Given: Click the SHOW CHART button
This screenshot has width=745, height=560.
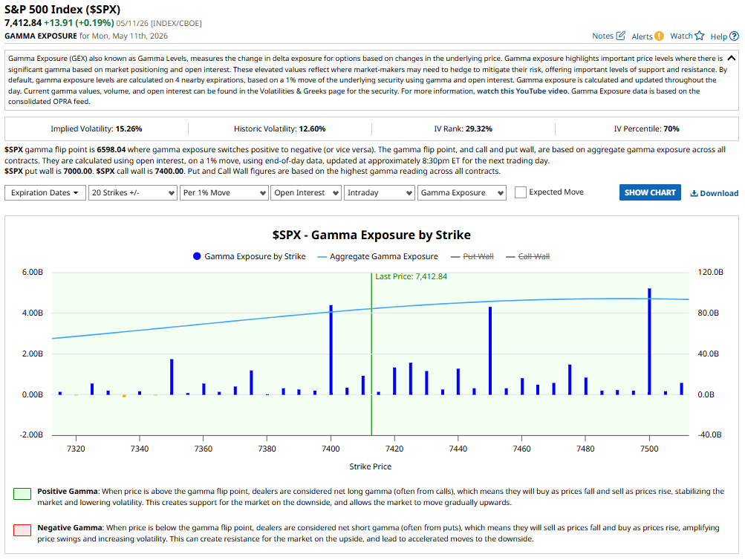Looking at the screenshot, I should (x=649, y=192).
